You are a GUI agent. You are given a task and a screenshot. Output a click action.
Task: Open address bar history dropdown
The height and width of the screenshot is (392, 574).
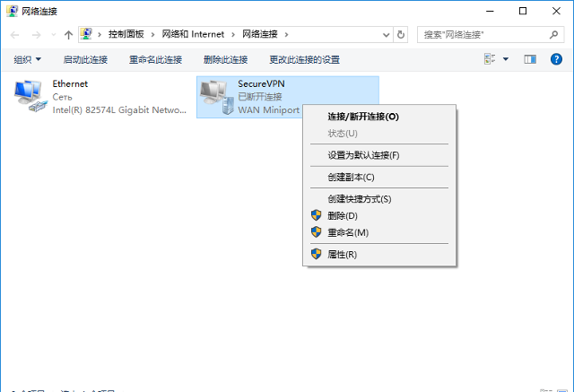[x=386, y=35]
